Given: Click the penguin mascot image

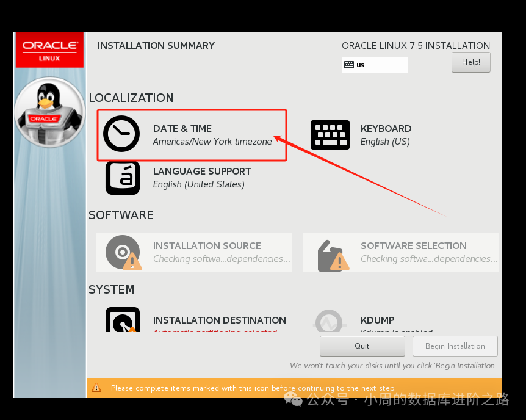Looking at the screenshot, I should (49, 112).
